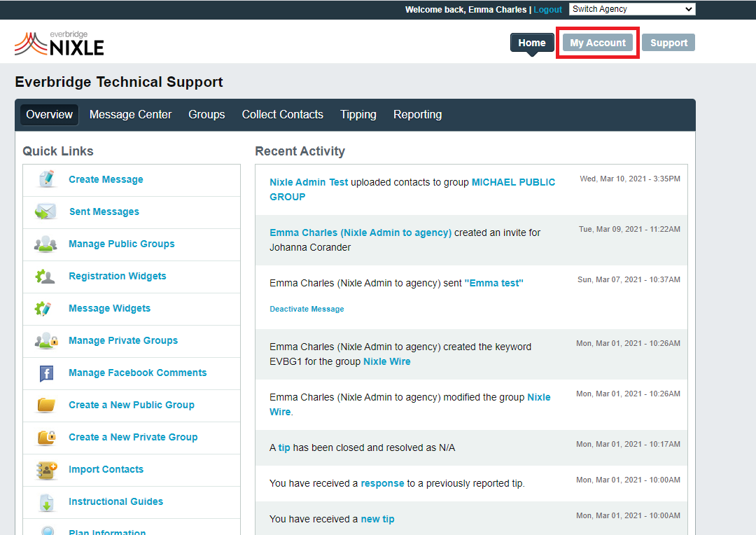
Task: Open Manage Private Groups link
Action: [x=123, y=340]
